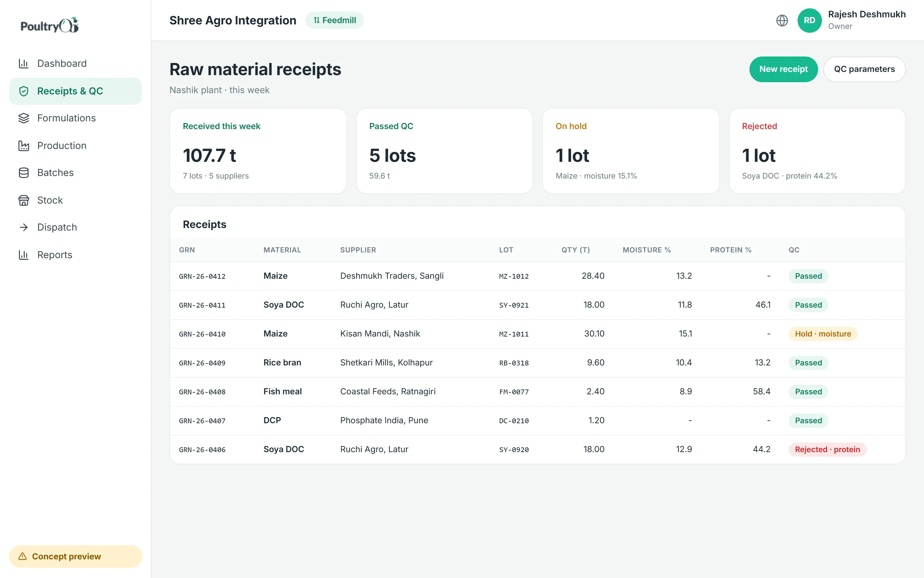Click quantity 30.10 in Maize row
This screenshot has height=578, width=924.
pyautogui.click(x=594, y=334)
